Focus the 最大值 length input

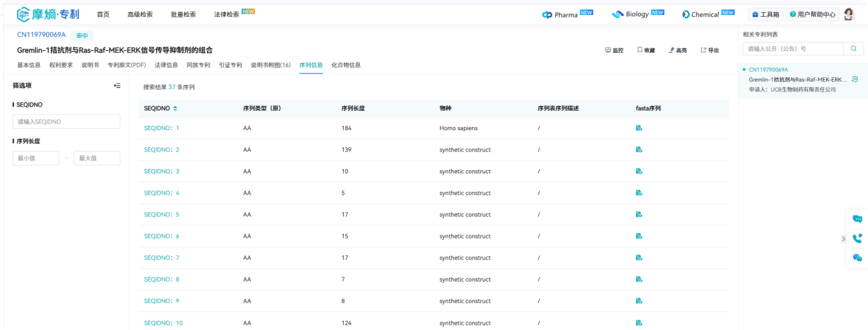97,158
